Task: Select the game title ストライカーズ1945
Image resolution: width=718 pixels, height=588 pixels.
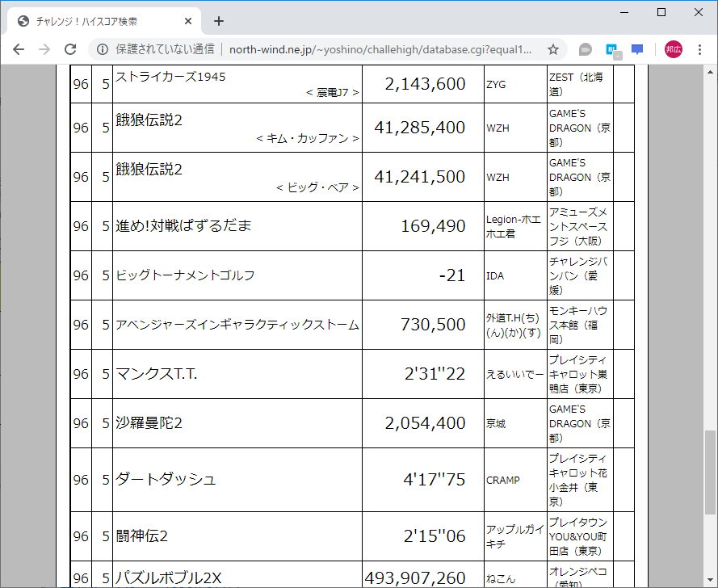Action: [x=170, y=77]
